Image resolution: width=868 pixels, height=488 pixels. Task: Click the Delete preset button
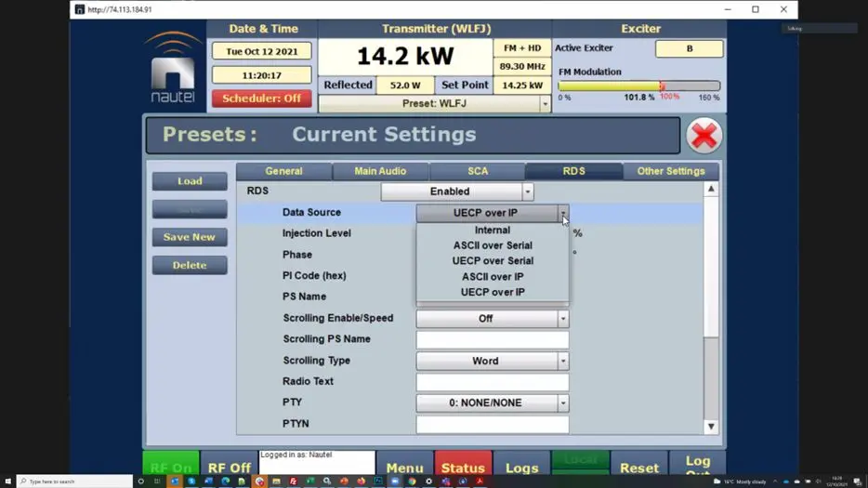[x=190, y=265]
